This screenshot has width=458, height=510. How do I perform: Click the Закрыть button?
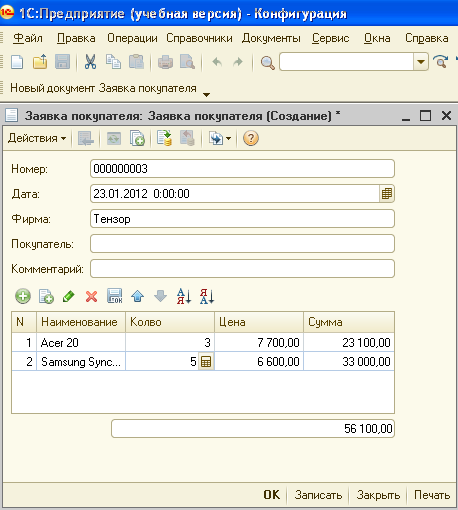click(378, 495)
